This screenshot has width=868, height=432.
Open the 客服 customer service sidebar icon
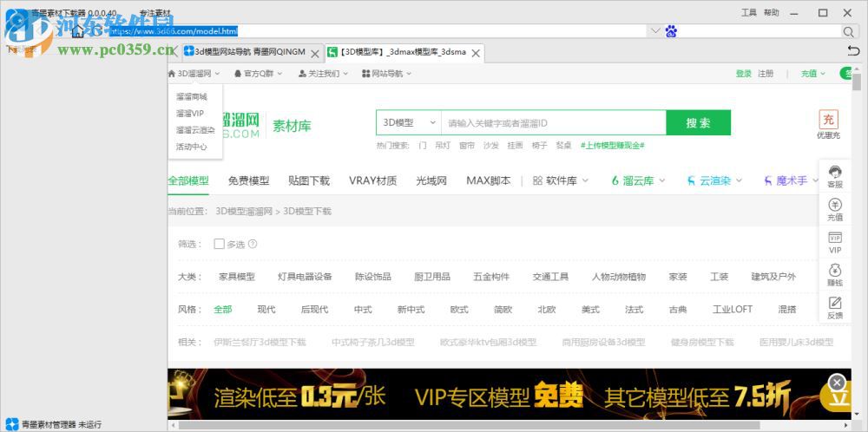click(835, 178)
